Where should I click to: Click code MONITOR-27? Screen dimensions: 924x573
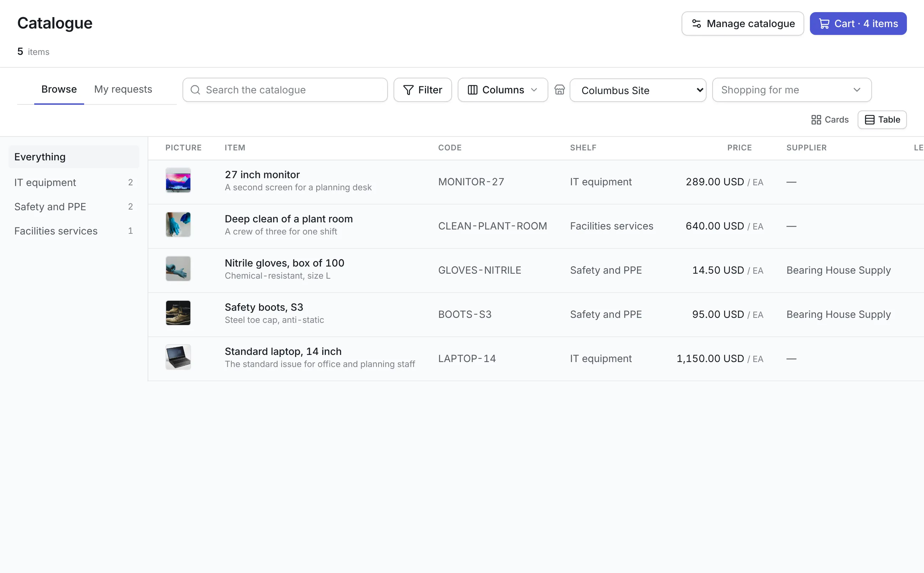[x=471, y=182]
